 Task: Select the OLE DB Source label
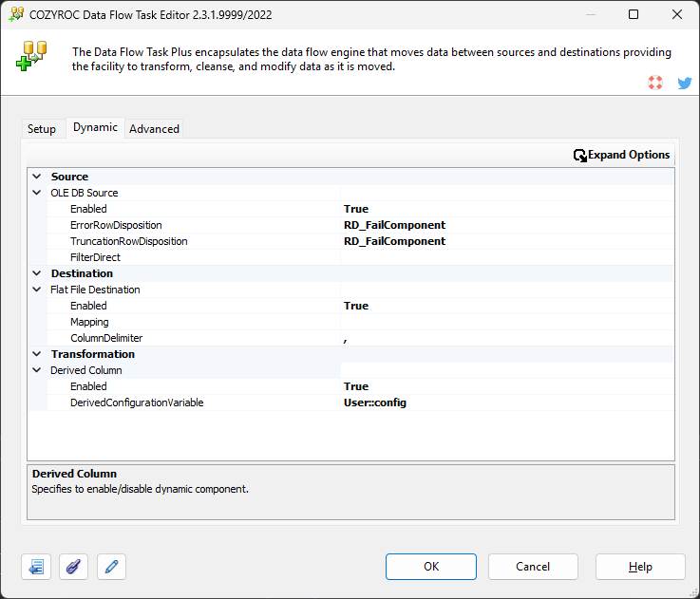click(84, 193)
